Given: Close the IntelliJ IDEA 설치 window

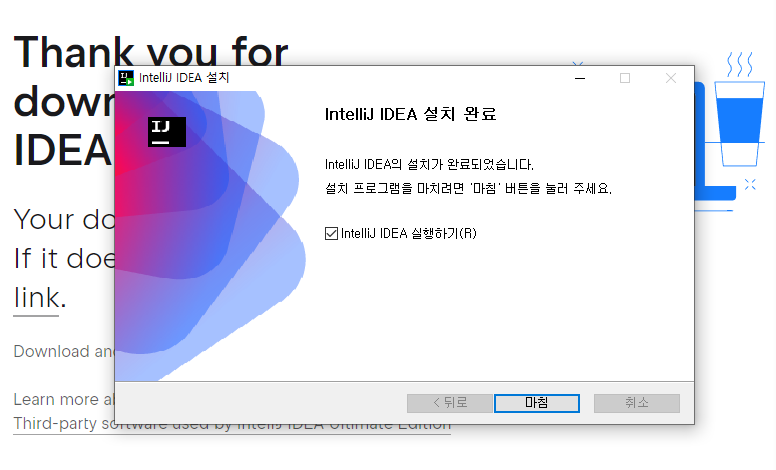Looking at the screenshot, I should [x=671, y=78].
